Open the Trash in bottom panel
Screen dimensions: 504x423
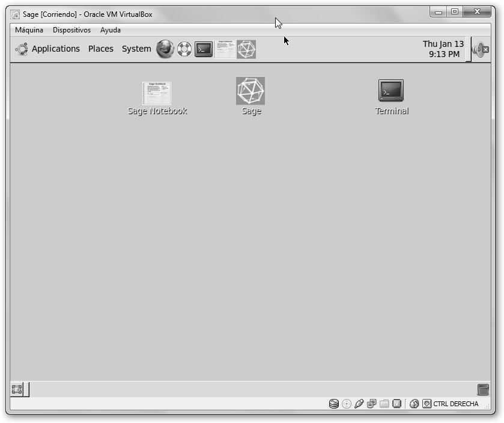tap(483, 389)
